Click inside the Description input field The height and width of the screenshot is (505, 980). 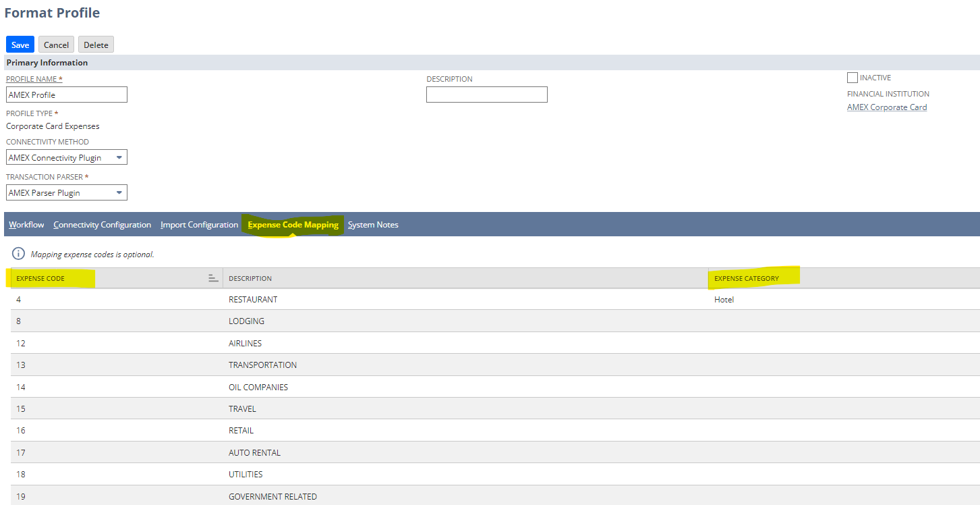pos(486,94)
